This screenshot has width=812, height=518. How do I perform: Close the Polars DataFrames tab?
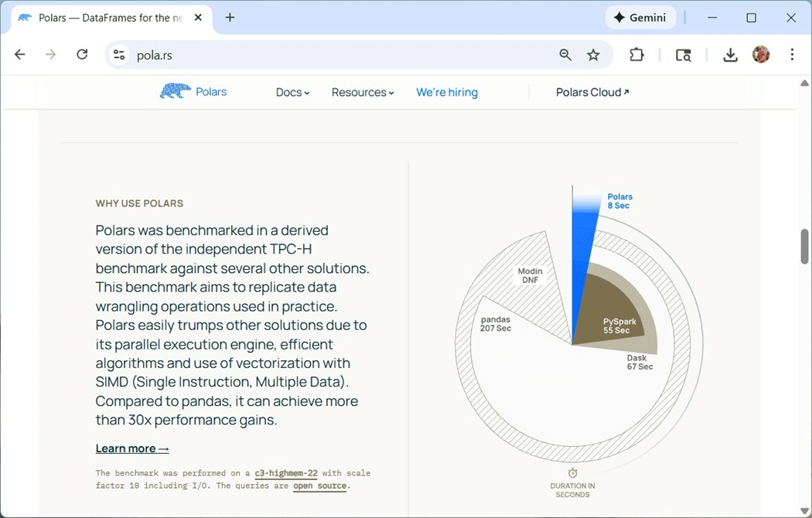198,18
